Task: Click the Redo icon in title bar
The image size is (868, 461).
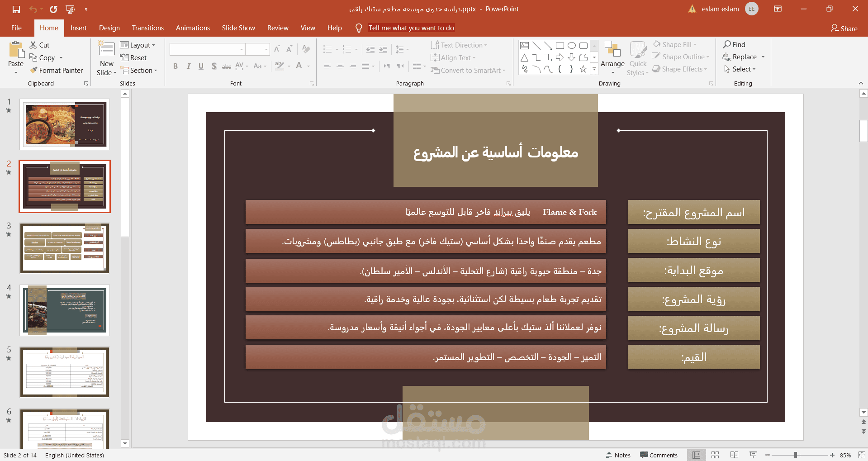Action: click(x=53, y=9)
